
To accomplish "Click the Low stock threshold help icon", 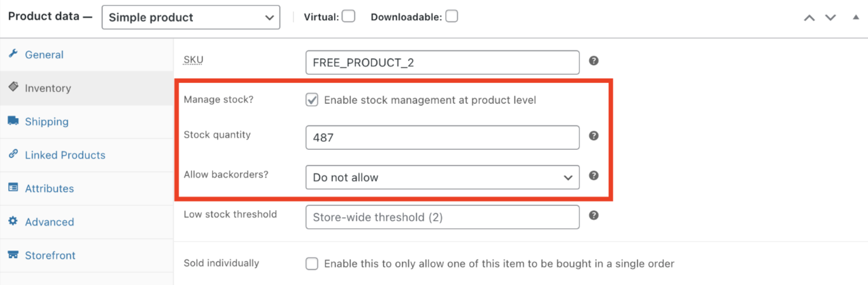I will (593, 215).
